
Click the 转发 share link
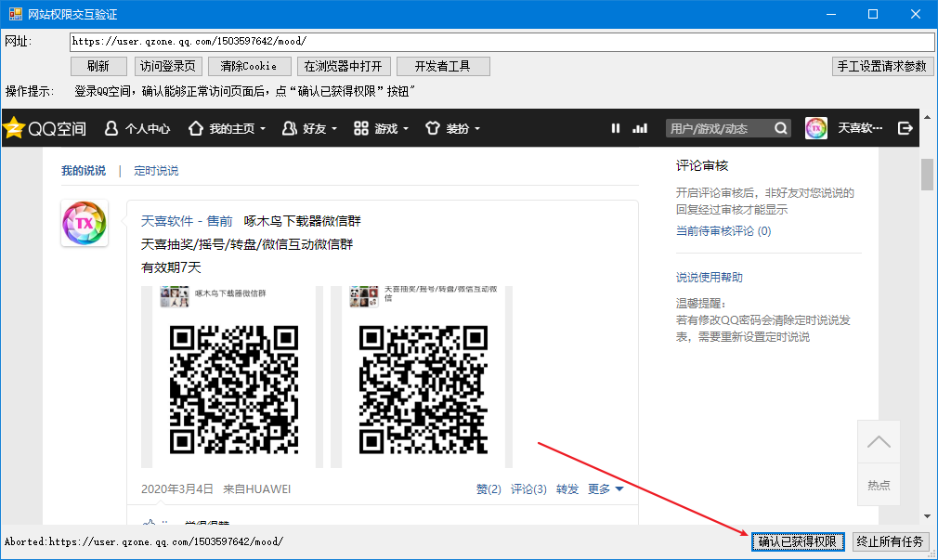coord(567,488)
